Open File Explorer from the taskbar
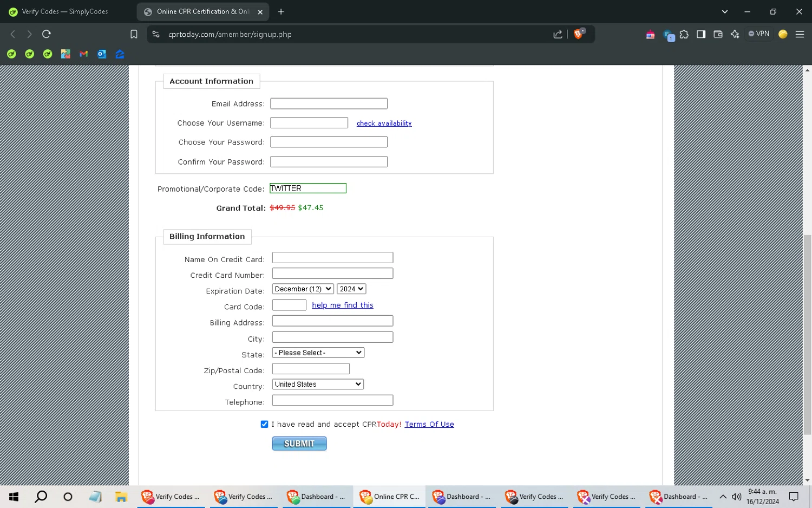This screenshot has width=812, height=508. [x=121, y=497]
